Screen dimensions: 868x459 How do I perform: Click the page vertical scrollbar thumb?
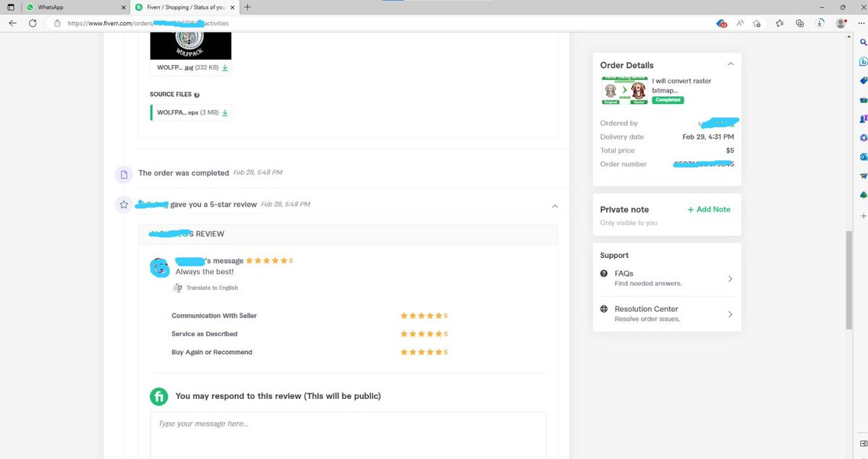tap(849, 280)
